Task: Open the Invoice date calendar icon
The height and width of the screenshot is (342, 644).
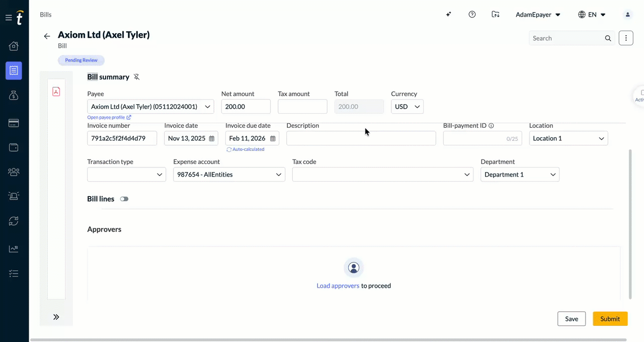Action: pyautogui.click(x=212, y=138)
